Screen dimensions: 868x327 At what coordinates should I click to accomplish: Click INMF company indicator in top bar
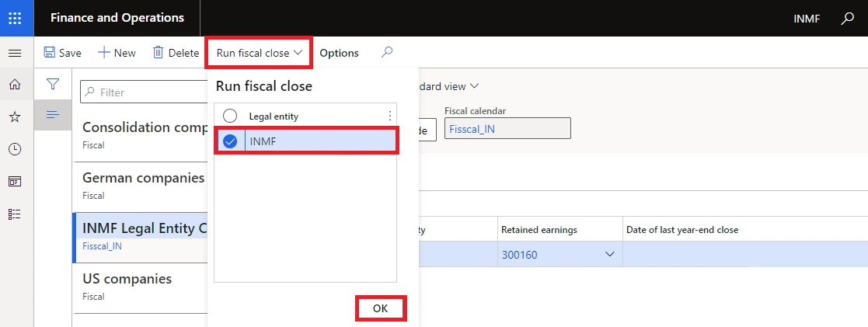pos(807,19)
